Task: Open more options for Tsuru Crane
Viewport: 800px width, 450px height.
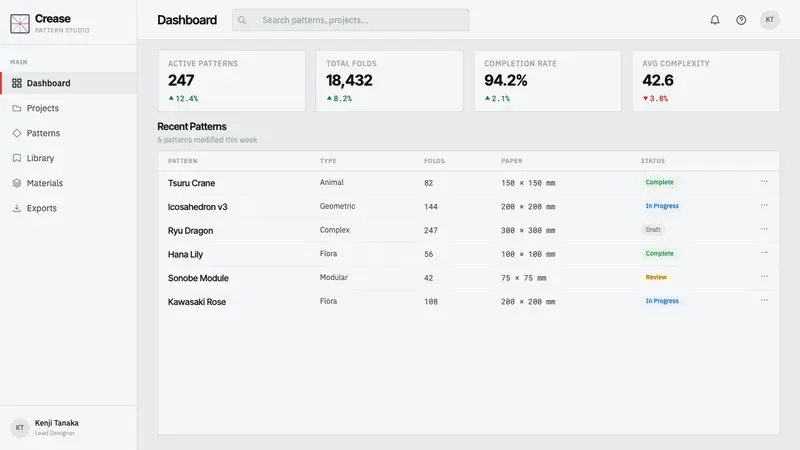Action: click(x=764, y=182)
